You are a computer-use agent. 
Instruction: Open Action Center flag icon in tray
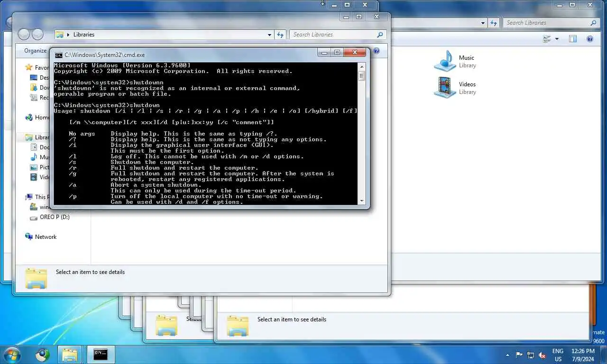pyautogui.click(x=519, y=355)
